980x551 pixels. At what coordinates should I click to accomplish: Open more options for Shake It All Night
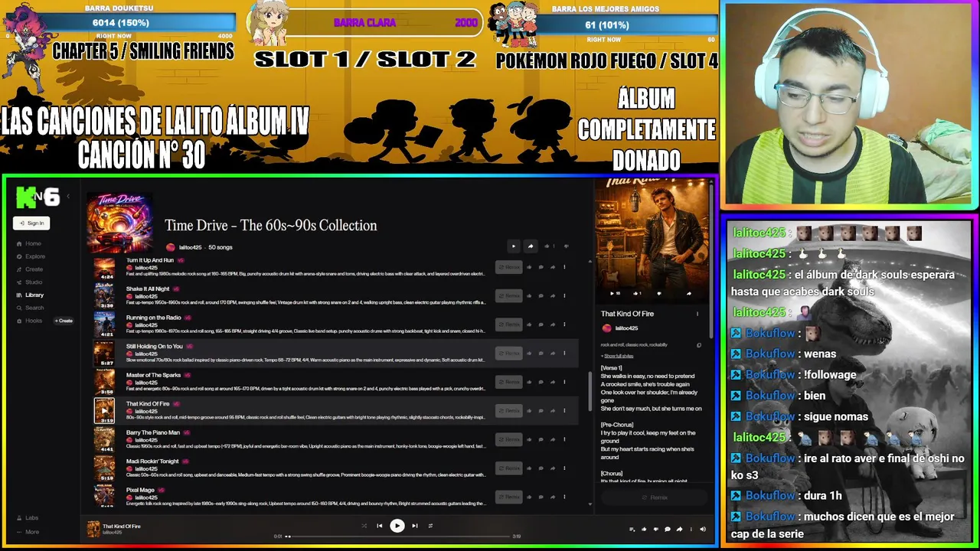point(564,296)
